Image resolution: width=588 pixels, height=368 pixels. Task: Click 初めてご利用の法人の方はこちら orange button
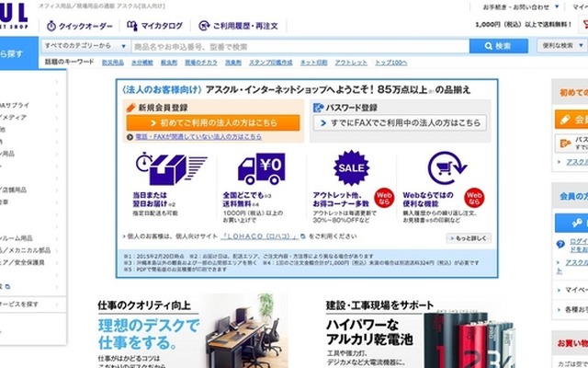(x=213, y=122)
